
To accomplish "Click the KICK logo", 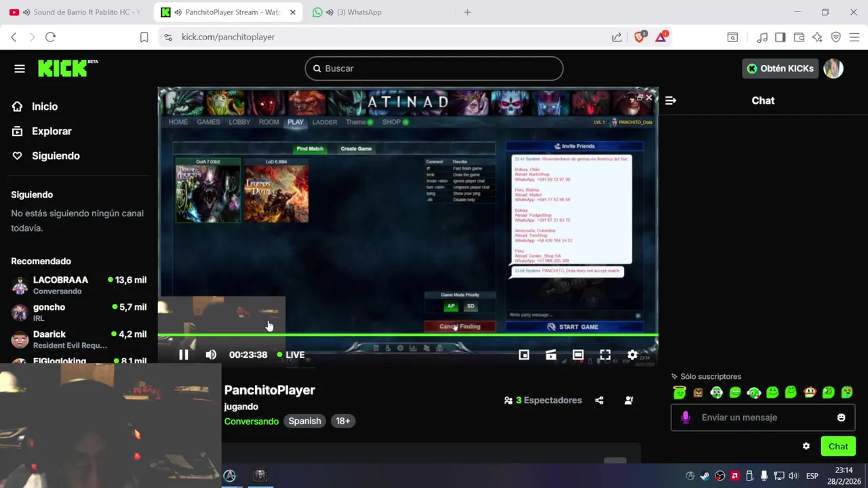I will point(68,68).
